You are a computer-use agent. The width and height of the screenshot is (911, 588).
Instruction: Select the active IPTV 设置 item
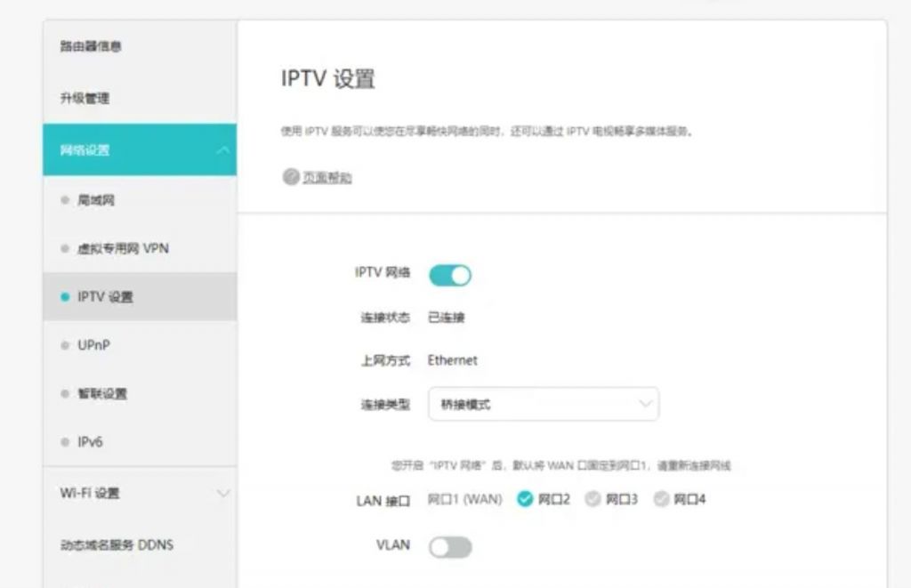96,296
